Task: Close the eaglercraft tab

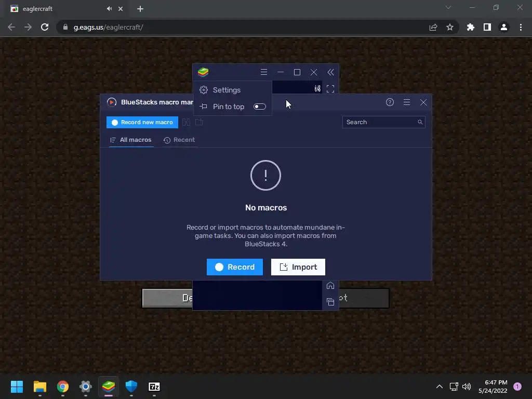Action: (121, 9)
